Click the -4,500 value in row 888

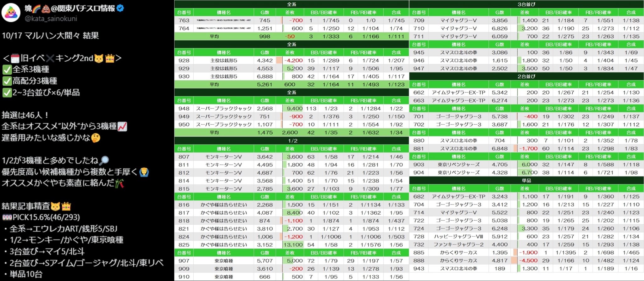pyautogui.click(x=528, y=261)
